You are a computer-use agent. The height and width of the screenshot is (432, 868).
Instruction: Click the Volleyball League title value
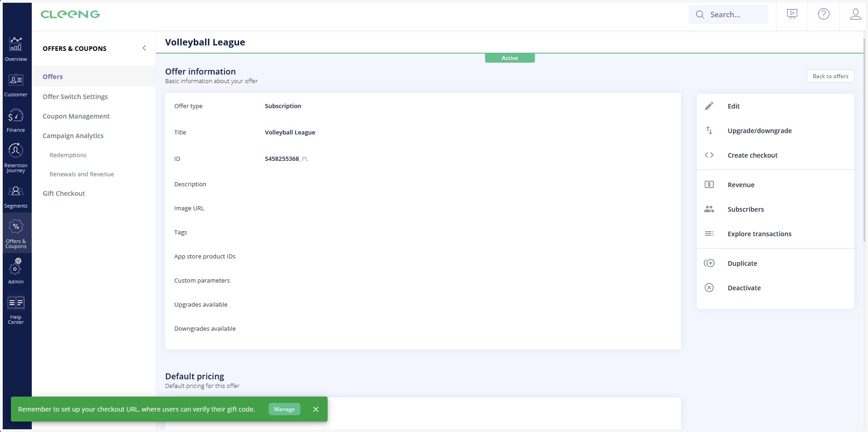point(290,133)
